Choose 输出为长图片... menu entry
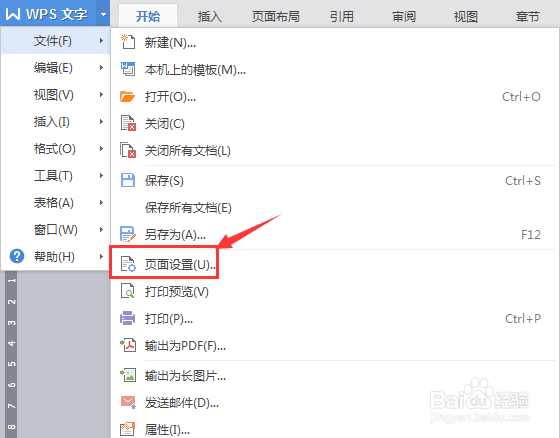 tap(335, 375)
